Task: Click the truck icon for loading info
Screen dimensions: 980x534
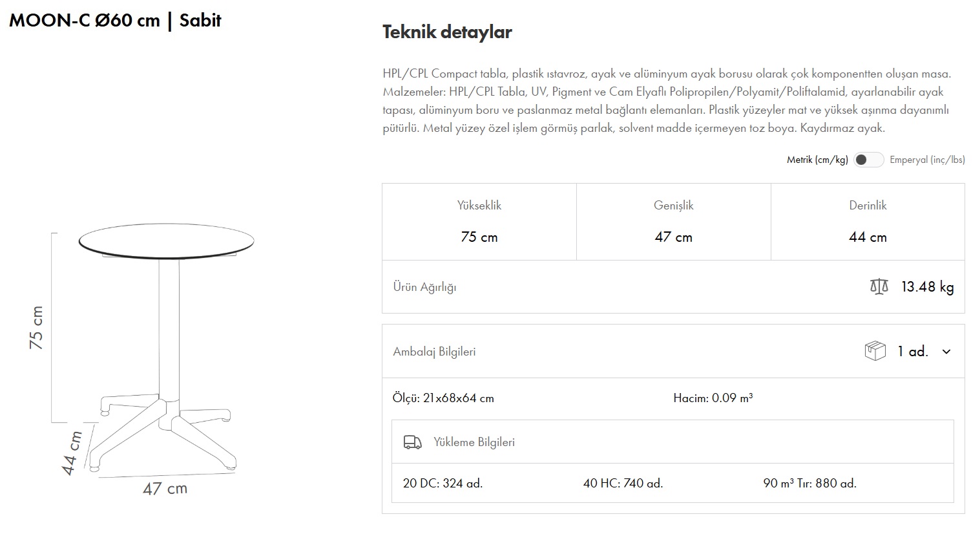Action: (x=412, y=442)
